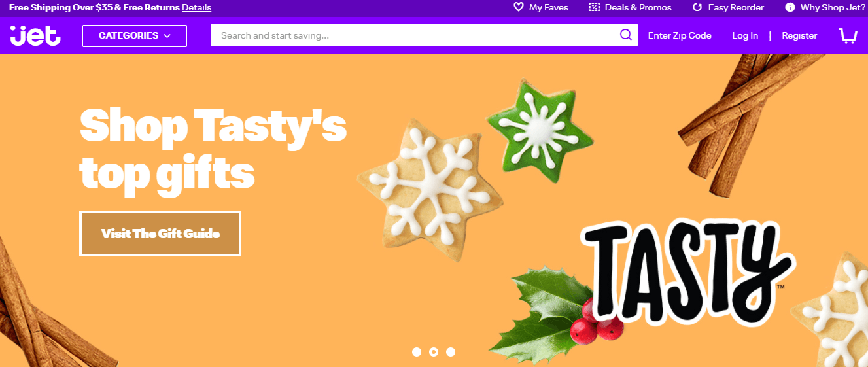Expand the Categories dropdown
This screenshot has height=367, width=868.
coord(135,36)
